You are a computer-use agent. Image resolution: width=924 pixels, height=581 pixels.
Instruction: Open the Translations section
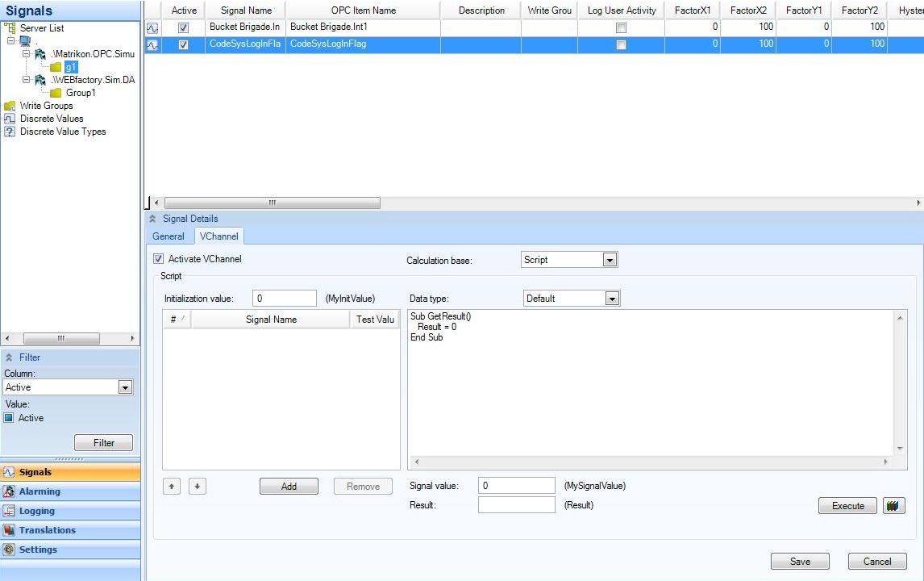point(47,530)
